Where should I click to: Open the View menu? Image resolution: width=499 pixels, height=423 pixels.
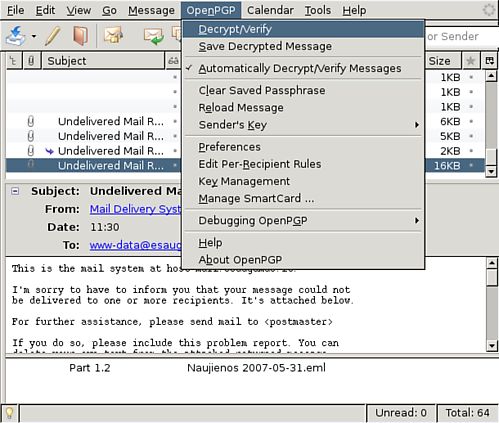(x=79, y=10)
